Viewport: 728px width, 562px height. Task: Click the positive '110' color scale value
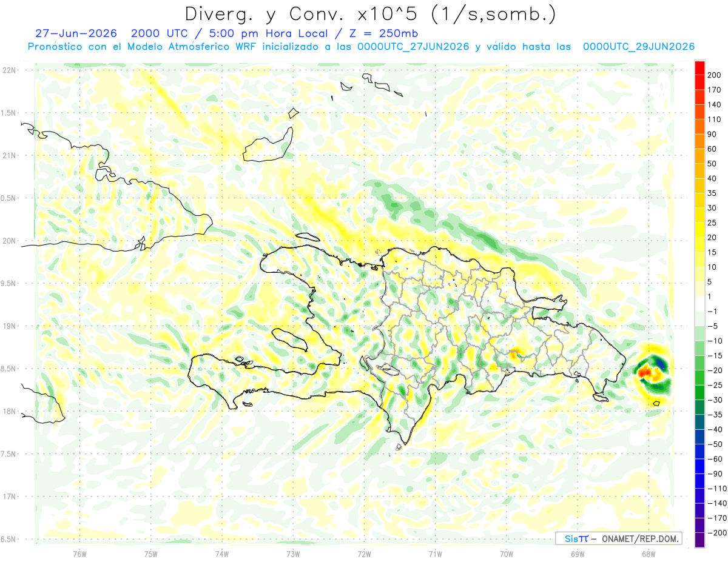[x=714, y=119]
